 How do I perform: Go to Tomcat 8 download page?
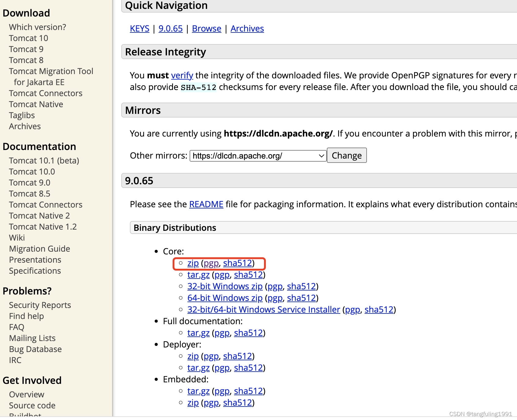point(26,60)
